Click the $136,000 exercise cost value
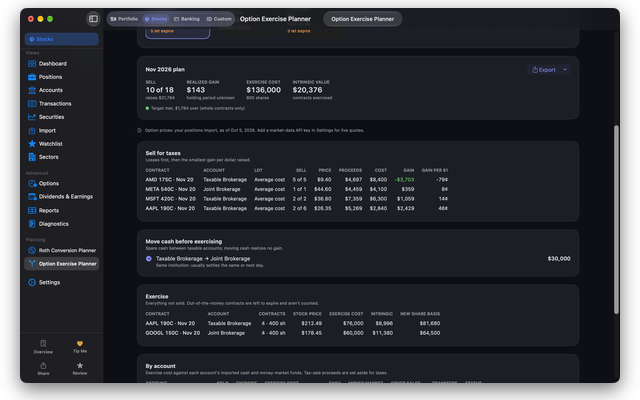This screenshot has height=400, width=640. pos(263,90)
